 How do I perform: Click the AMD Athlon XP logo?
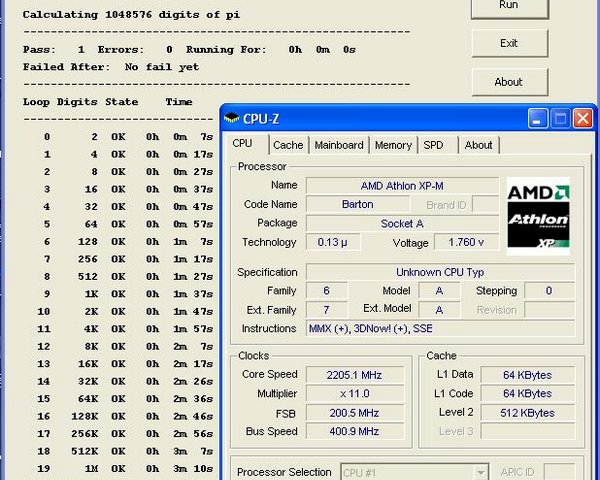coord(538,217)
